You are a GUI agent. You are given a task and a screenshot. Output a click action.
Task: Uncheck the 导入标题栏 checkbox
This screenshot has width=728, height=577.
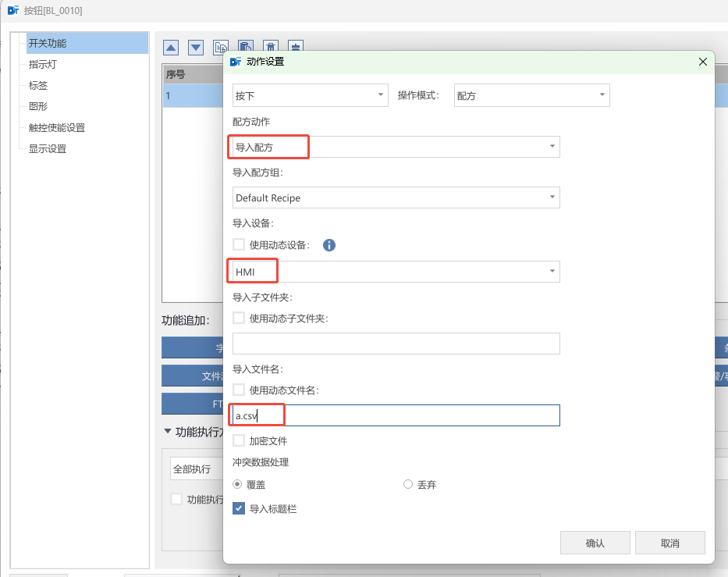tap(239, 508)
